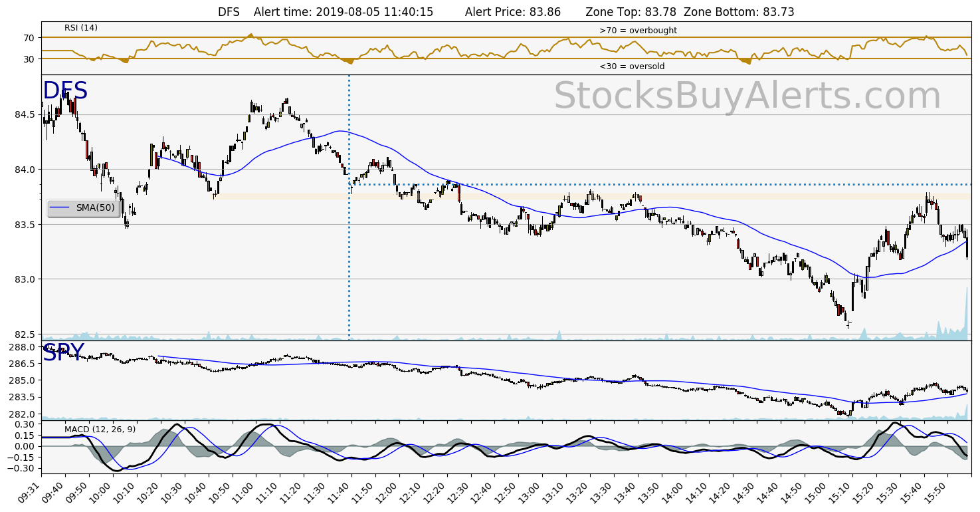Viewport: 980px width, 512px height.
Task: Click the '>70 = overbought' annotation
Action: point(638,31)
